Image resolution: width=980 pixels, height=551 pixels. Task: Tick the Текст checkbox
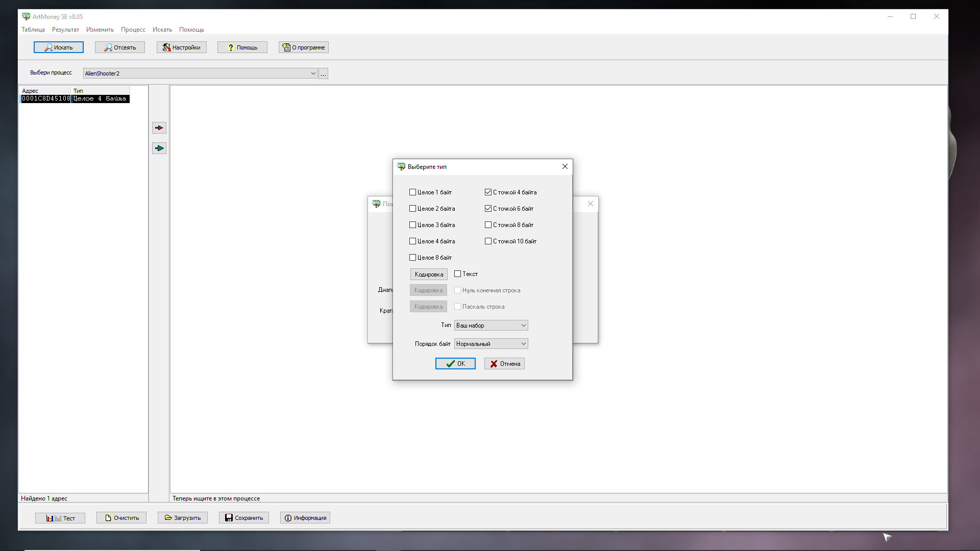(x=458, y=274)
